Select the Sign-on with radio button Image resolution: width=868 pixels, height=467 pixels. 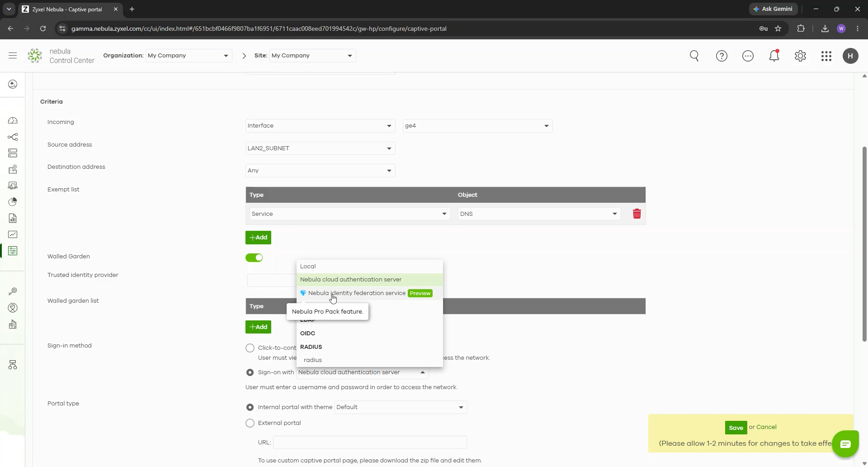250,372
